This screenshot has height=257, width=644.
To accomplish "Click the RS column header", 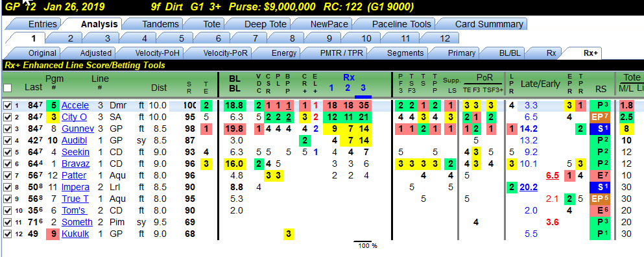I will (x=601, y=88).
